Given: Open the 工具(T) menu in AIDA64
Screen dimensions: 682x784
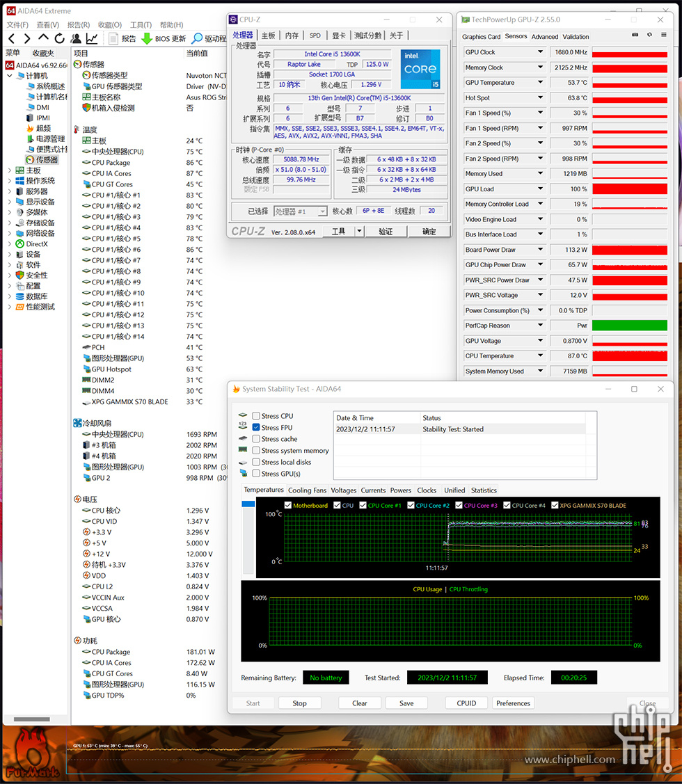Looking at the screenshot, I should click(141, 24).
